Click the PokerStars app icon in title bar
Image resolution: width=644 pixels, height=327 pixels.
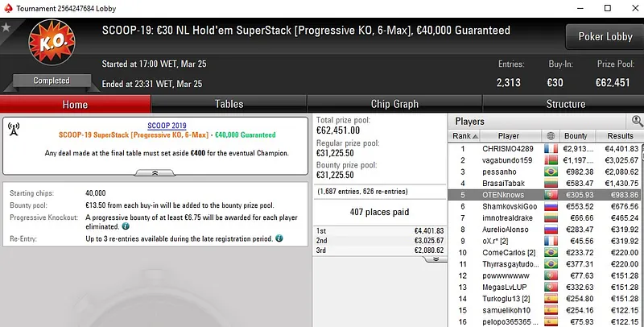tap(6, 7)
